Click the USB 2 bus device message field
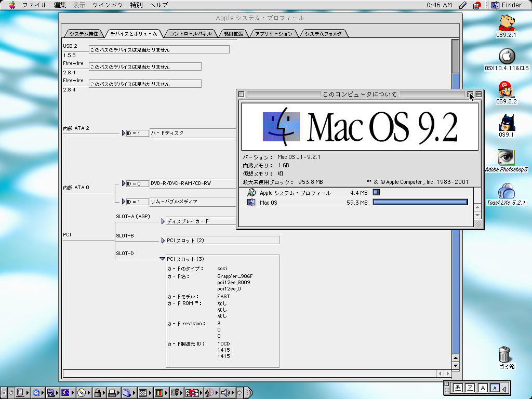 159,49
